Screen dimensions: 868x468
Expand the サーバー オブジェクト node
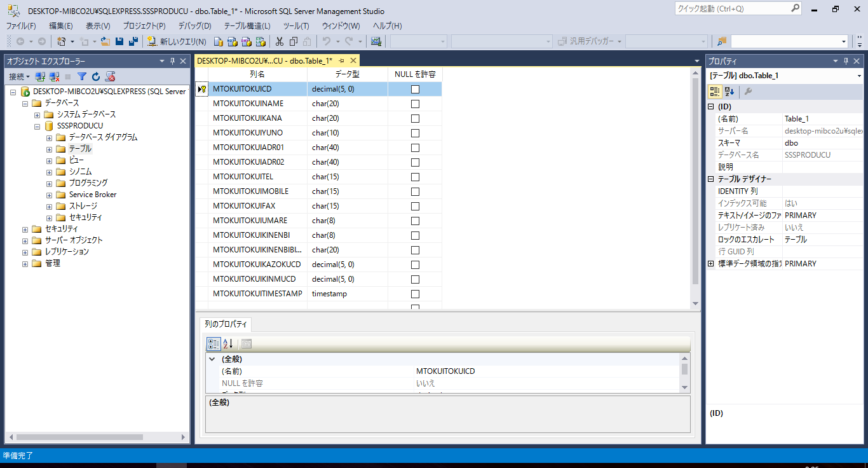pos(25,240)
